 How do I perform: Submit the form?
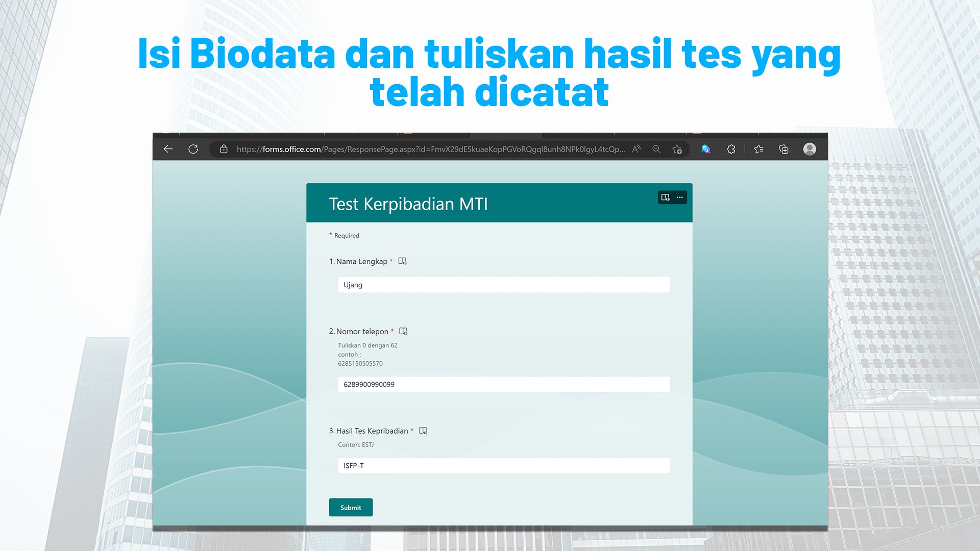point(351,507)
